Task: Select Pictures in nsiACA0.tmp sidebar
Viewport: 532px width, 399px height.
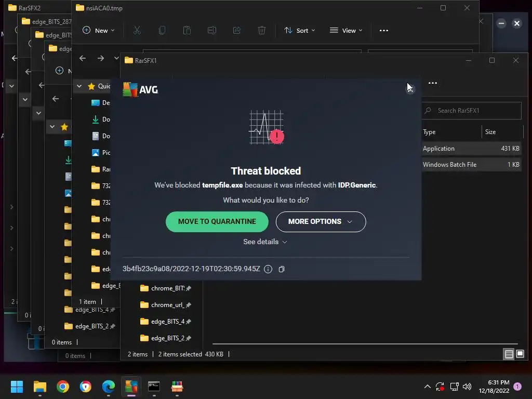Action: [101, 153]
